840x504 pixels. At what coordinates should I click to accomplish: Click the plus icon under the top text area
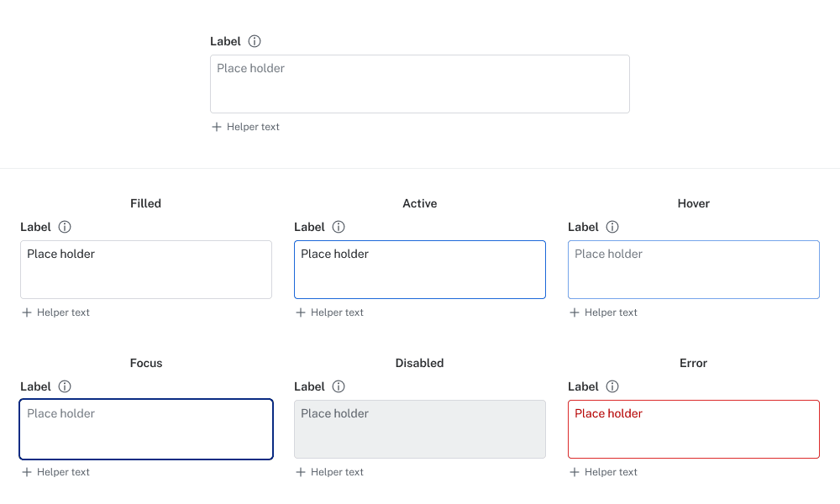217,127
